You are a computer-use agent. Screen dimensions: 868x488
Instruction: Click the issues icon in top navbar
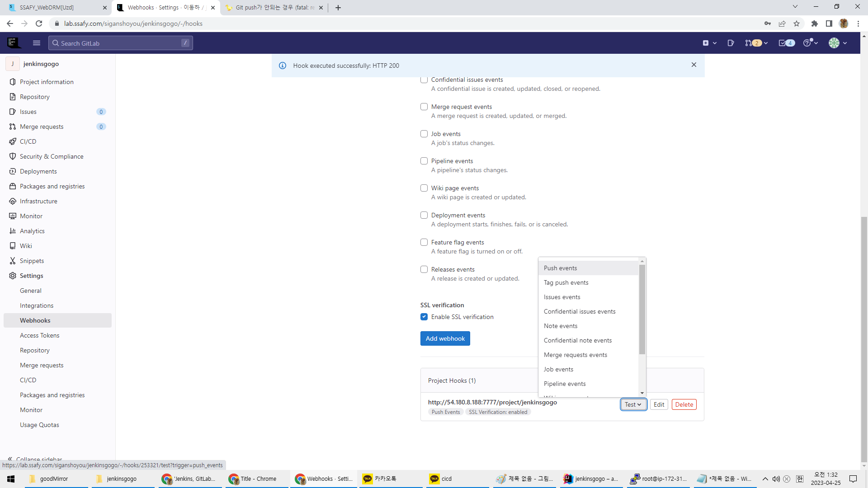coord(731,43)
